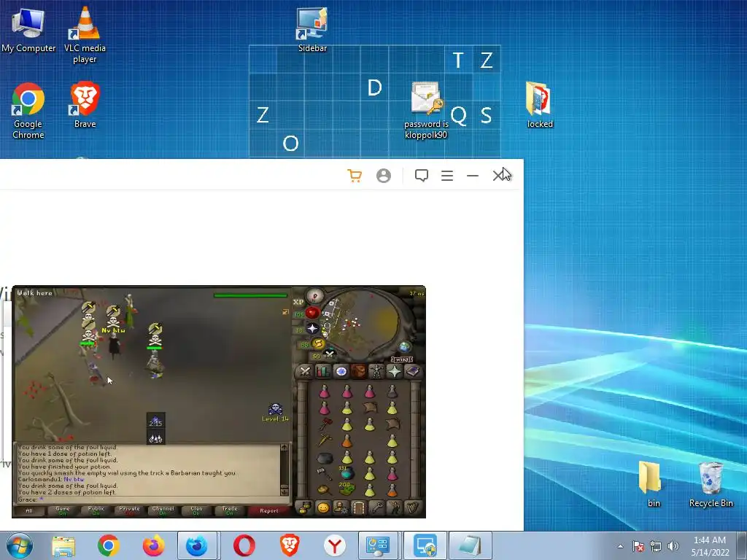
Task: Open the Friends List smiley face tab
Action: click(322, 508)
